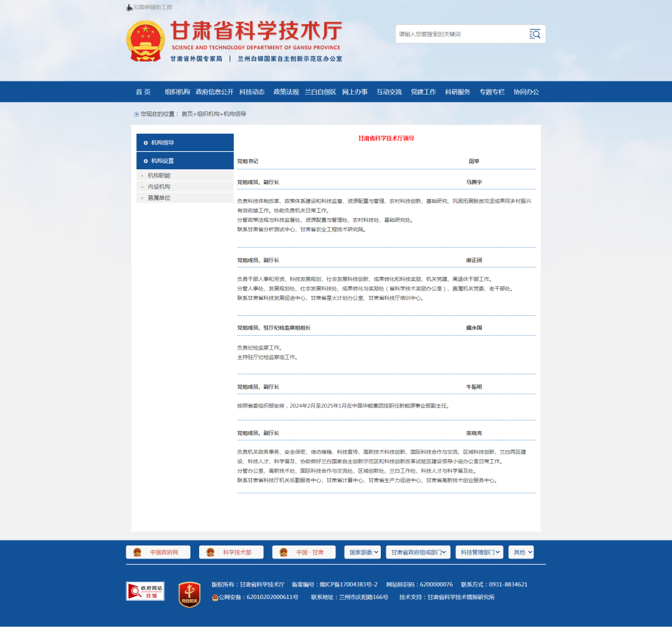
Task: Select 网上办事 in nav bar
Action: pos(355,91)
